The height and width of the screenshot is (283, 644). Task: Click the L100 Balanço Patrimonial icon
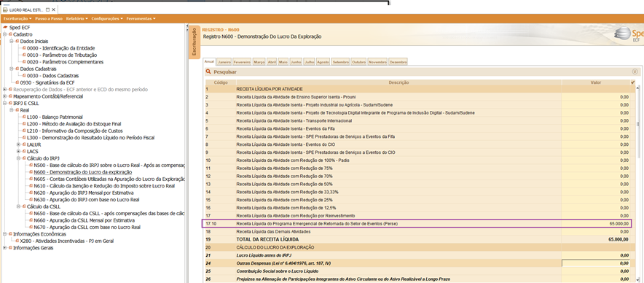coord(24,117)
